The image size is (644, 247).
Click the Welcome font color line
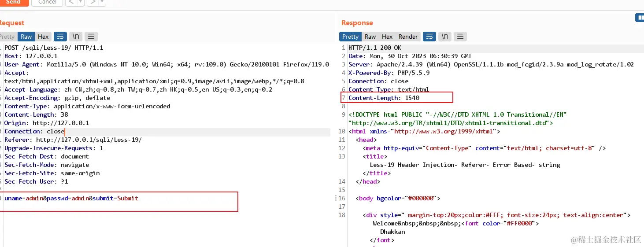coord(456,223)
